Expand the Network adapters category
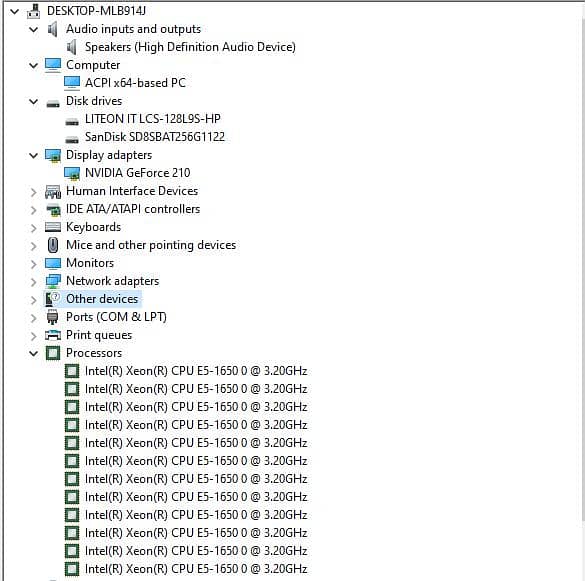Screen dimensions: 585x581 point(34,282)
